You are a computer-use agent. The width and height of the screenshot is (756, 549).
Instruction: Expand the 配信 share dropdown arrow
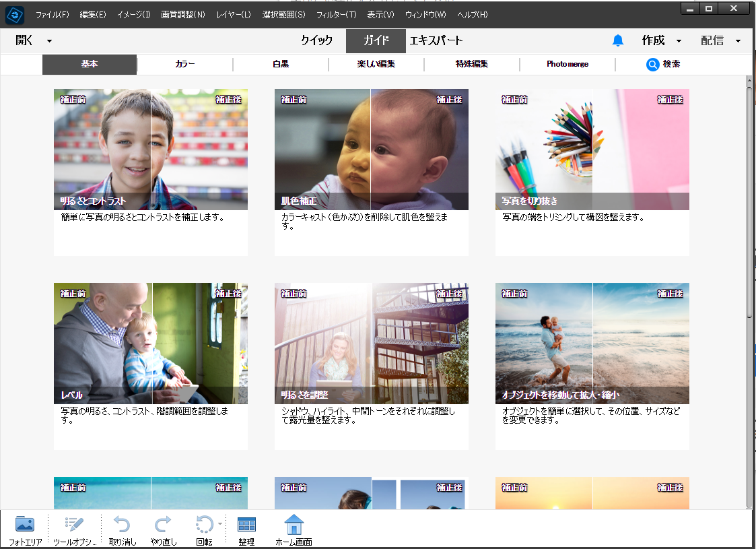pyautogui.click(x=738, y=41)
